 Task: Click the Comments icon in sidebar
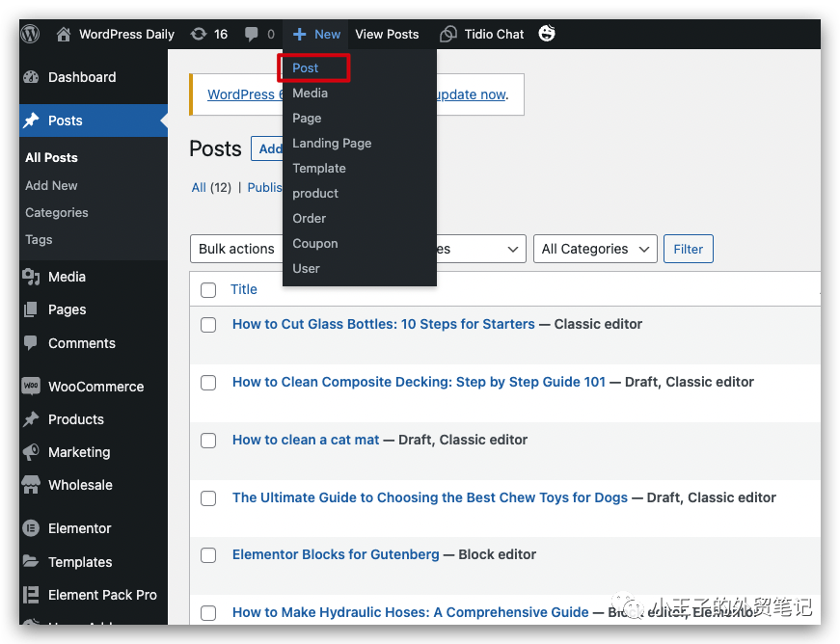pyautogui.click(x=31, y=342)
